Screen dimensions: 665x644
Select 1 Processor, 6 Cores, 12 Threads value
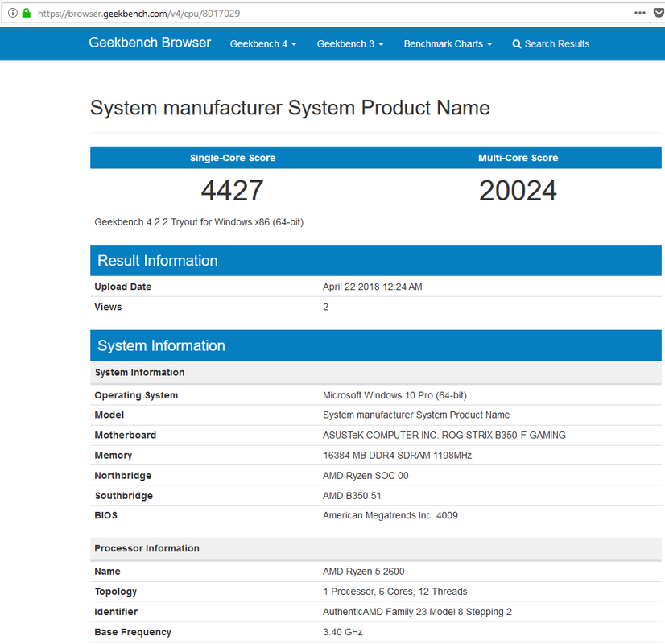click(x=394, y=592)
